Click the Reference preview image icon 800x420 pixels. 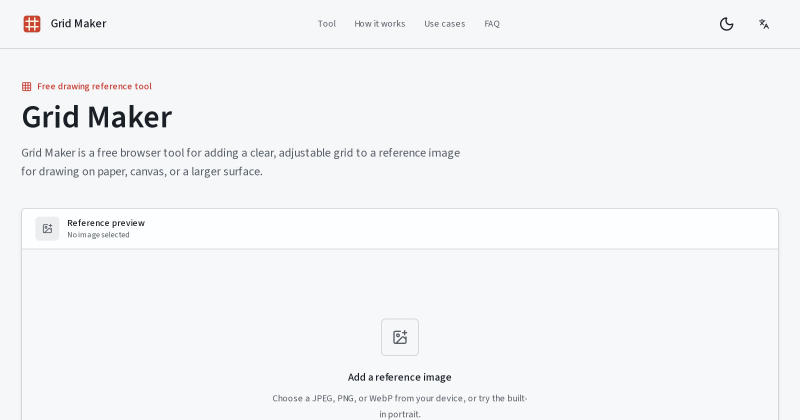pos(47,229)
